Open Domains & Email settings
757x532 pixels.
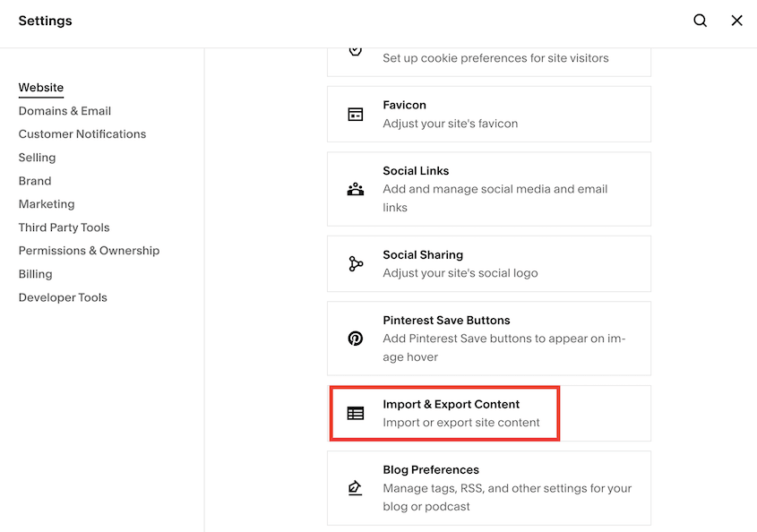(65, 110)
